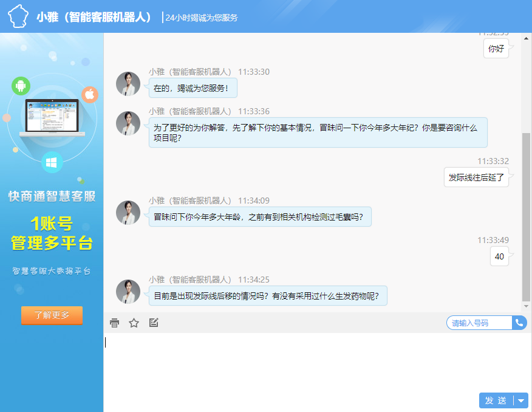Click the orange 了解更多 button
This screenshot has width=532, height=412.
(52, 315)
